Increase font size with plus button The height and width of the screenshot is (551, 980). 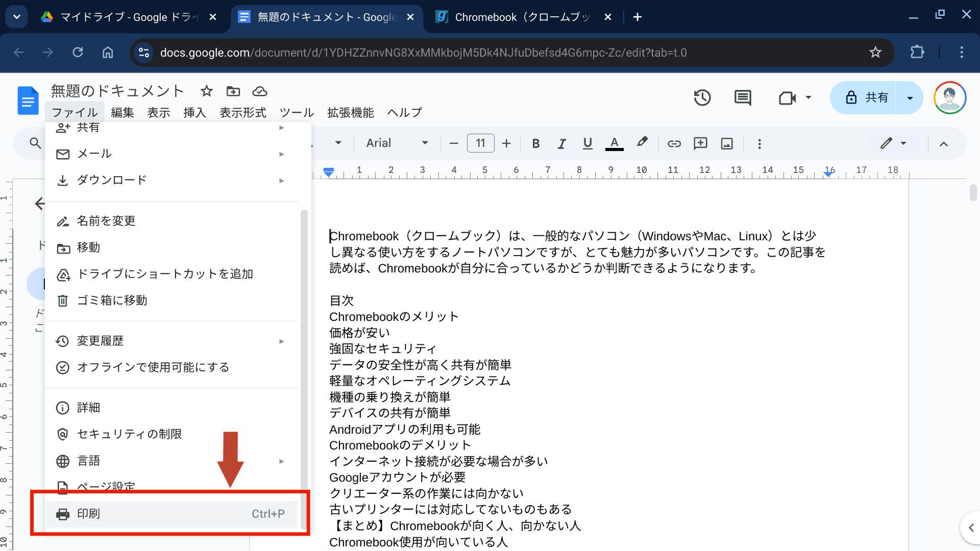[x=506, y=144]
